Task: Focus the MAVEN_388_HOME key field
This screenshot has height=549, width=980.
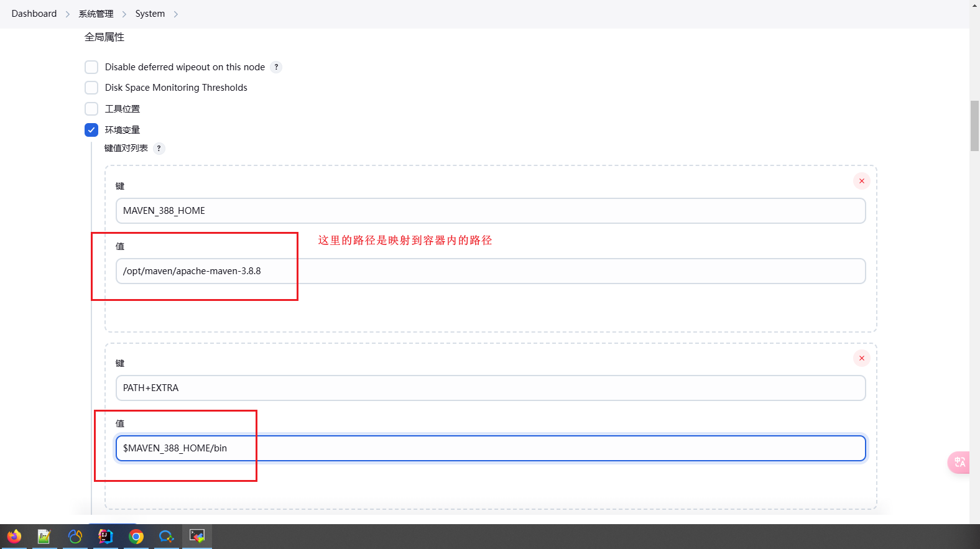Action: point(491,211)
